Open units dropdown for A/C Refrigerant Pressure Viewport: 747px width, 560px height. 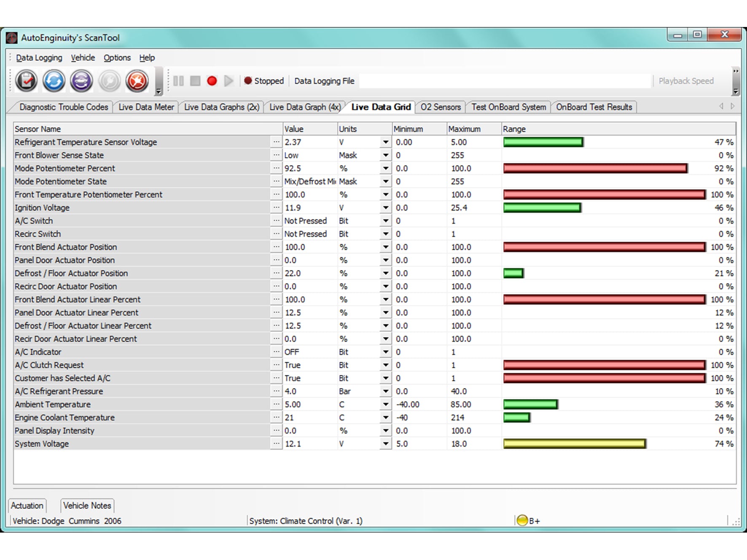click(385, 391)
